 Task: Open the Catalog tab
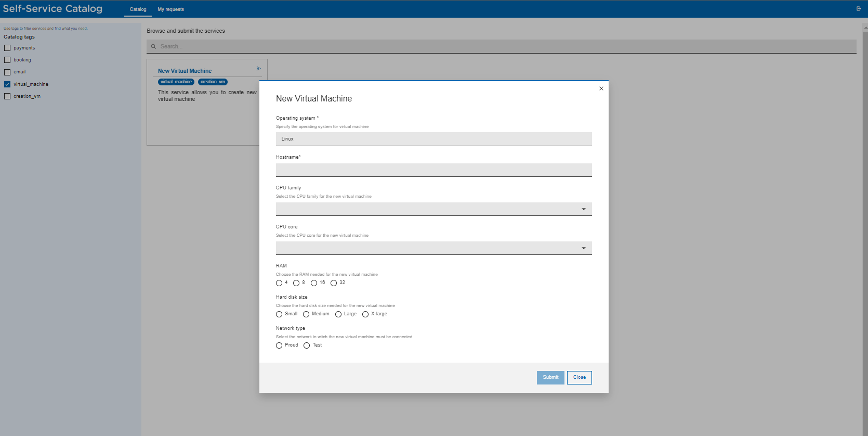pyautogui.click(x=138, y=9)
